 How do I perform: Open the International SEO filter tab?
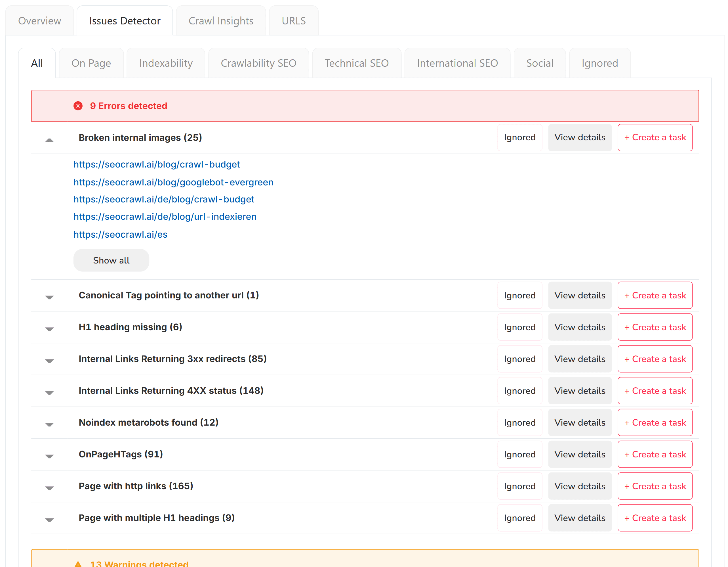(x=457, y=63)
